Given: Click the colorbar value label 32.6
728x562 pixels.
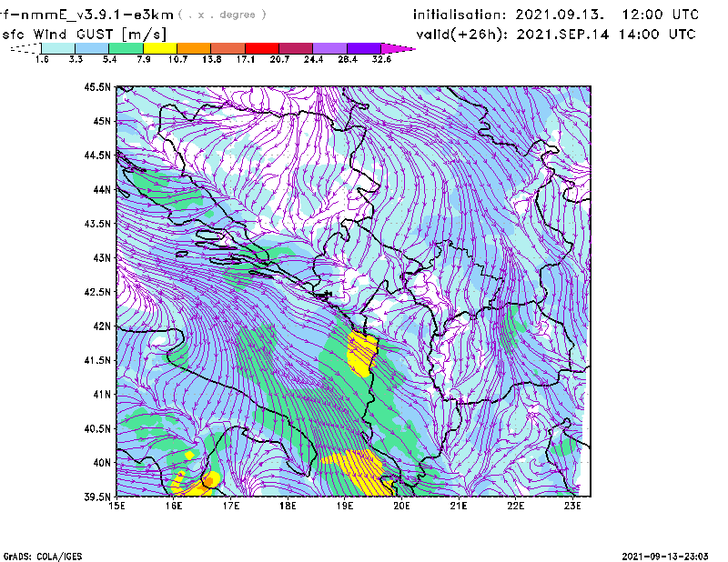Looking at the screenshot, I should (381, 59).
